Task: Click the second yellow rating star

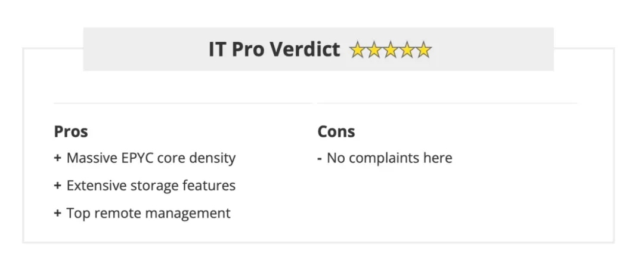Action: [x=374, y=50]
